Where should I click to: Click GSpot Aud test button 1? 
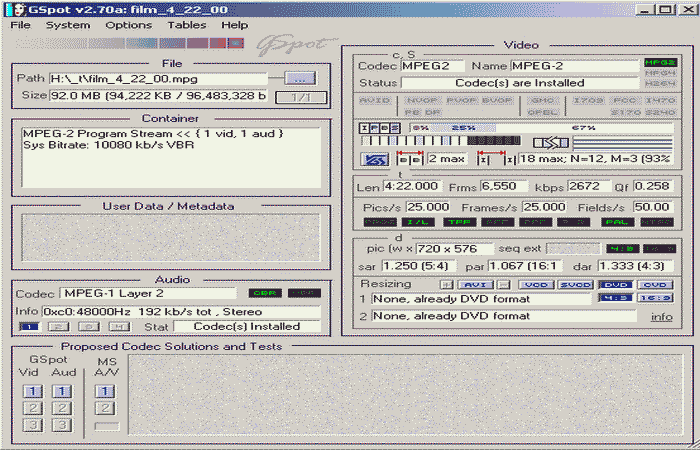62,391
